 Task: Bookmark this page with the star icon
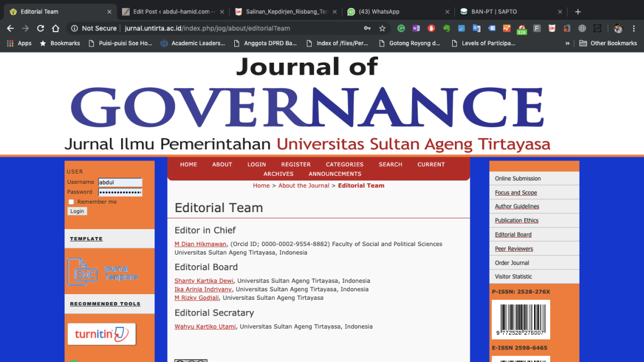[x=382, y=28]
